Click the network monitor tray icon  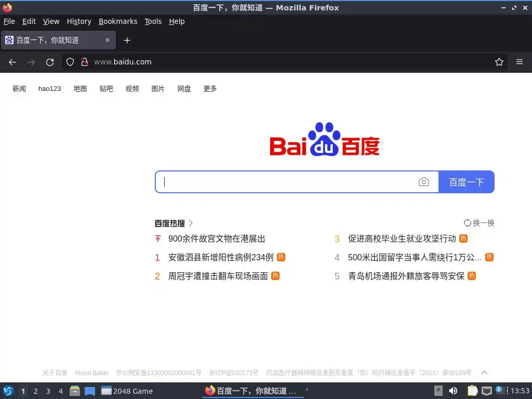486,391
